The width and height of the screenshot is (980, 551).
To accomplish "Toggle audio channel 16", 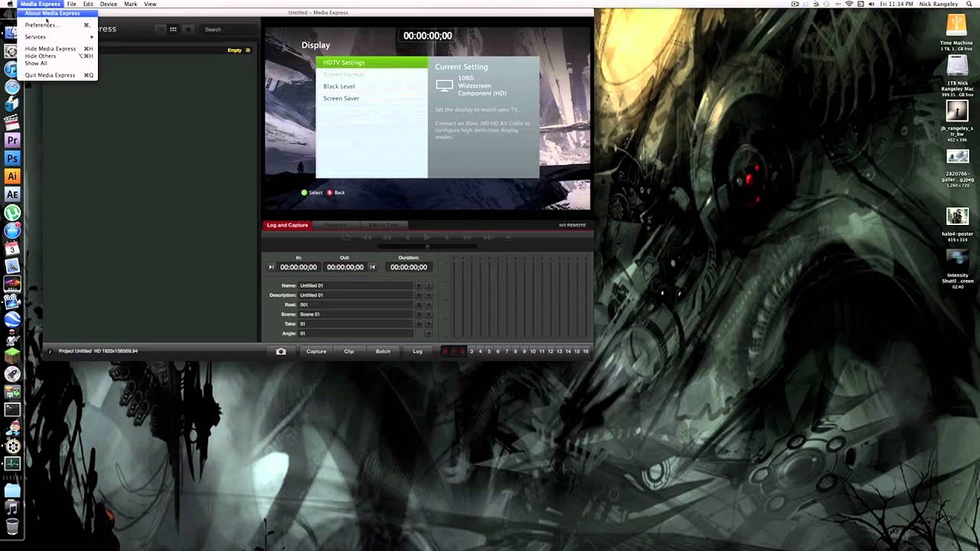I will click(586, 351).
